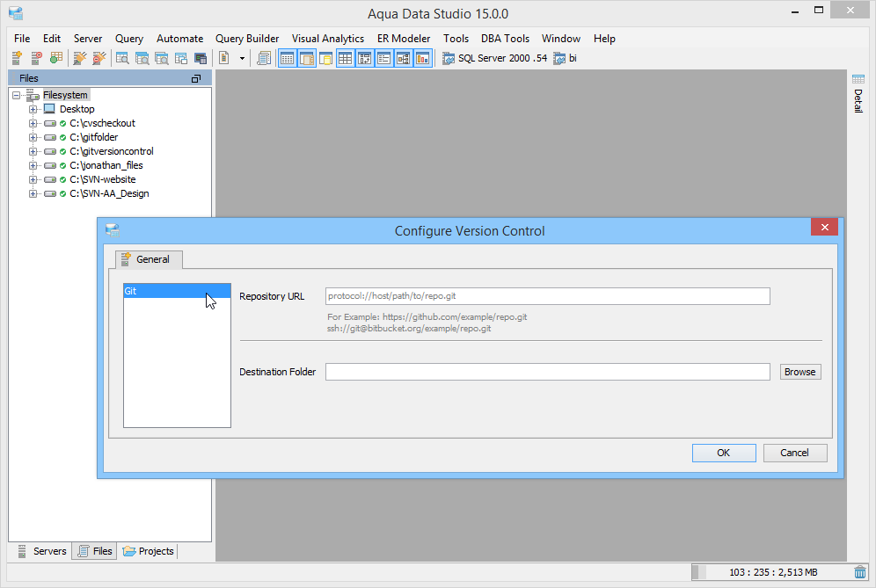This screenshot has height=588, width=876.
Task: Open the Help menu
Action: click(x=604, y=39)
